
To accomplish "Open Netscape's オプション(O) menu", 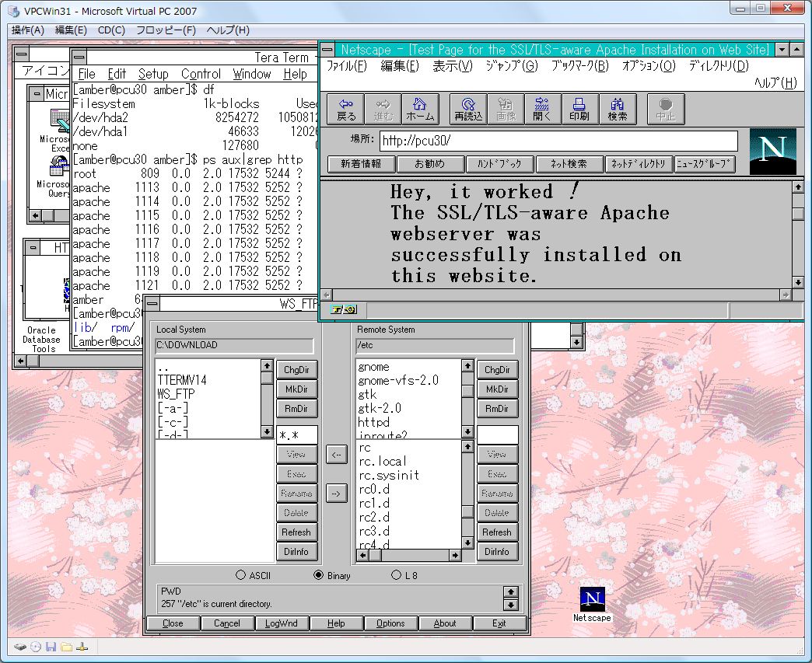I will click(x=649, y=66).
